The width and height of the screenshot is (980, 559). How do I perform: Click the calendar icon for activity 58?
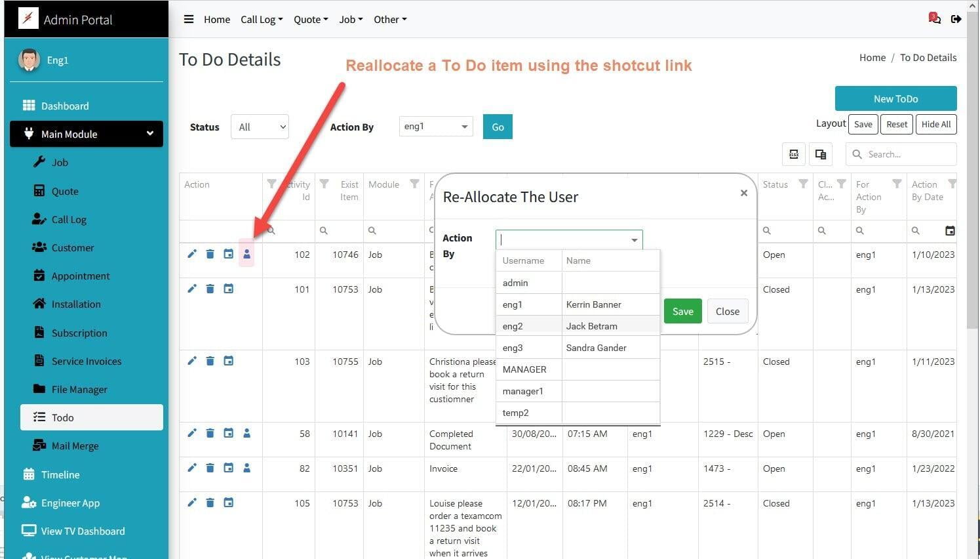tap(228, 433)
